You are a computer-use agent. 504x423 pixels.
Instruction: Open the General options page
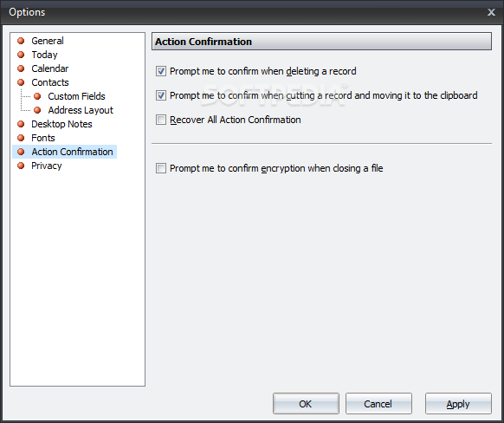click(48, 41)
